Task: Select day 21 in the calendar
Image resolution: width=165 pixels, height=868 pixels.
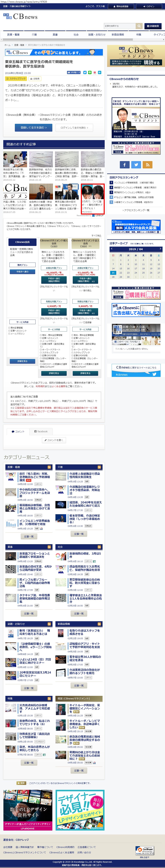Action: [113, 273]
